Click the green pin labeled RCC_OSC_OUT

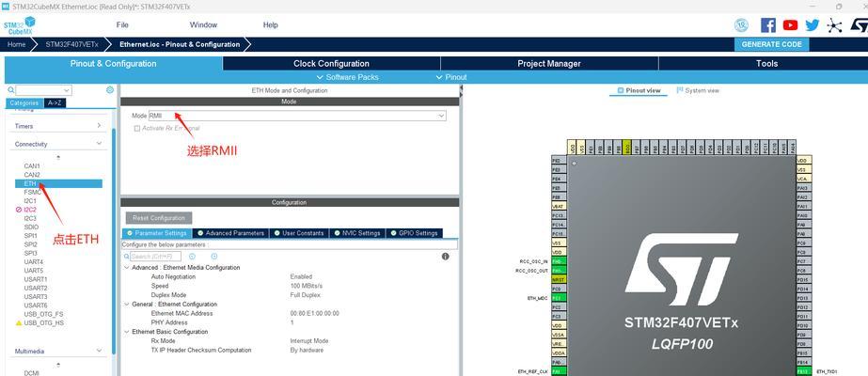(x=560, y=271)
